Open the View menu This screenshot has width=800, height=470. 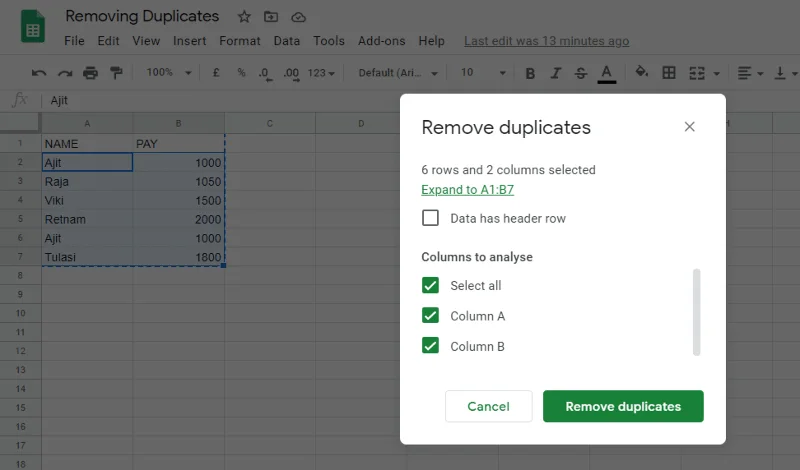[x=146, y=41]
